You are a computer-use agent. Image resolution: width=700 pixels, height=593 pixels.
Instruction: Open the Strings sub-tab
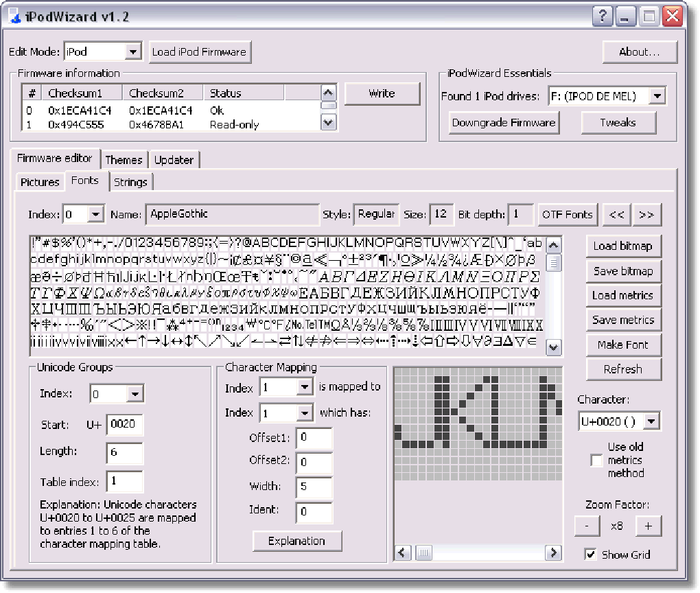coord(131,182)
